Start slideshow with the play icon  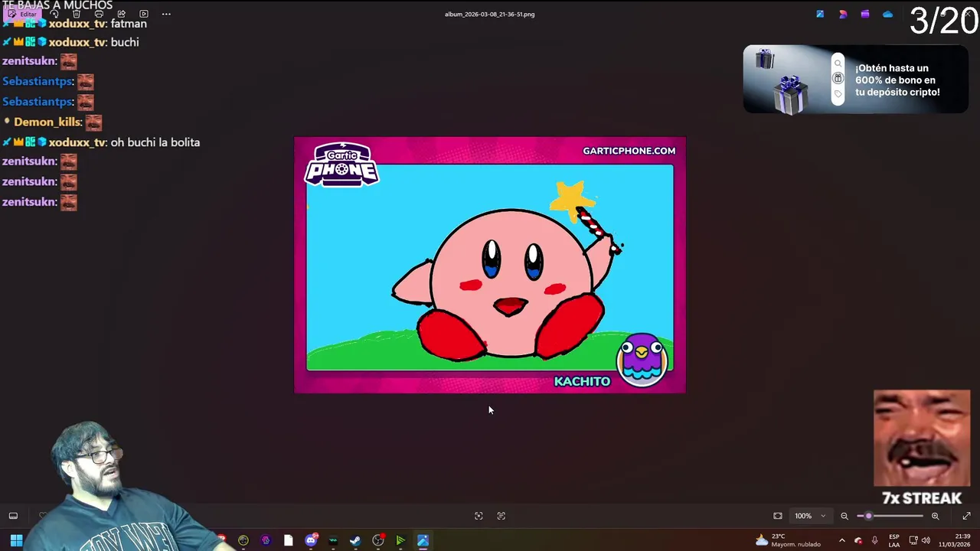pos(143,14)
